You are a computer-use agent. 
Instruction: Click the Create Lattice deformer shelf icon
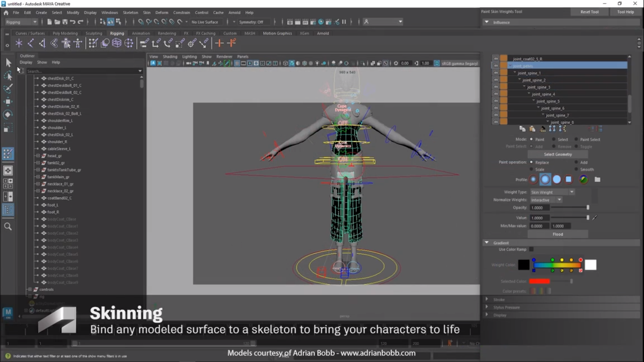(x=117, y=43)
